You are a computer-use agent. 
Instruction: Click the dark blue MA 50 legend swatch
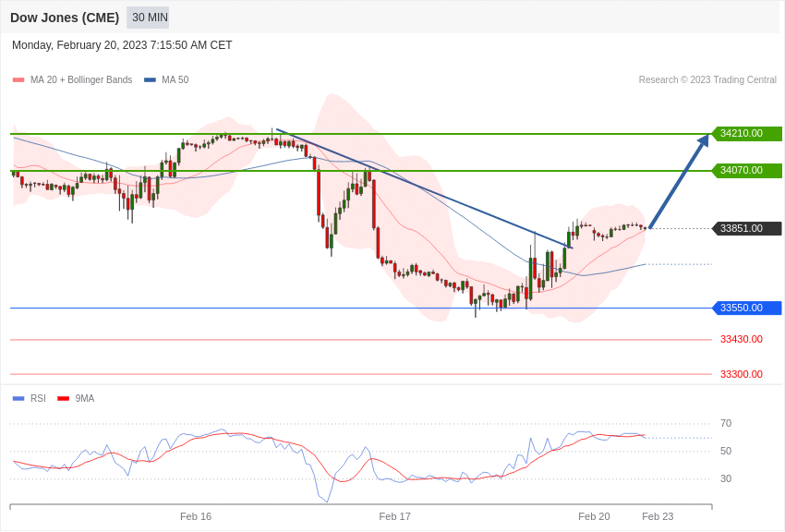click(150, 80)
